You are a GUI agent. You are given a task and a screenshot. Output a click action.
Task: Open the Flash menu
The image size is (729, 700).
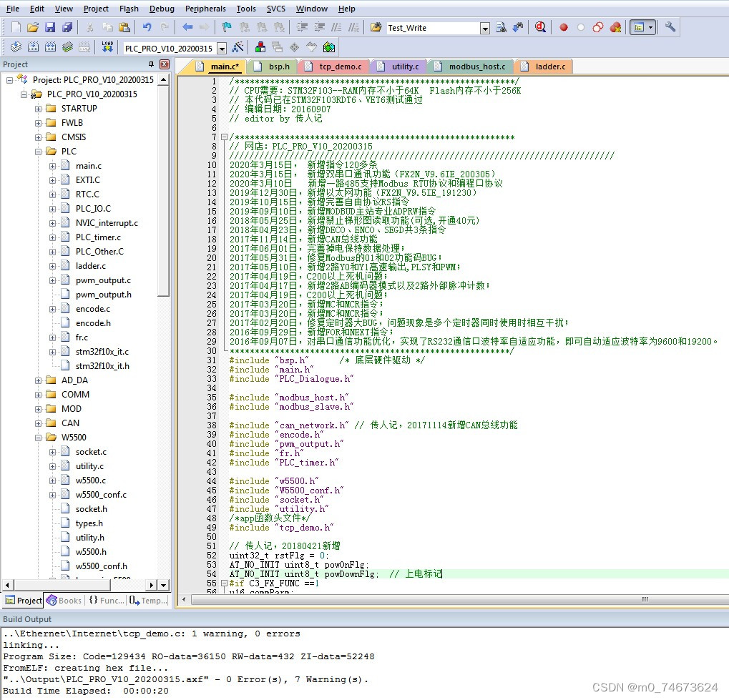click(129, 9)
